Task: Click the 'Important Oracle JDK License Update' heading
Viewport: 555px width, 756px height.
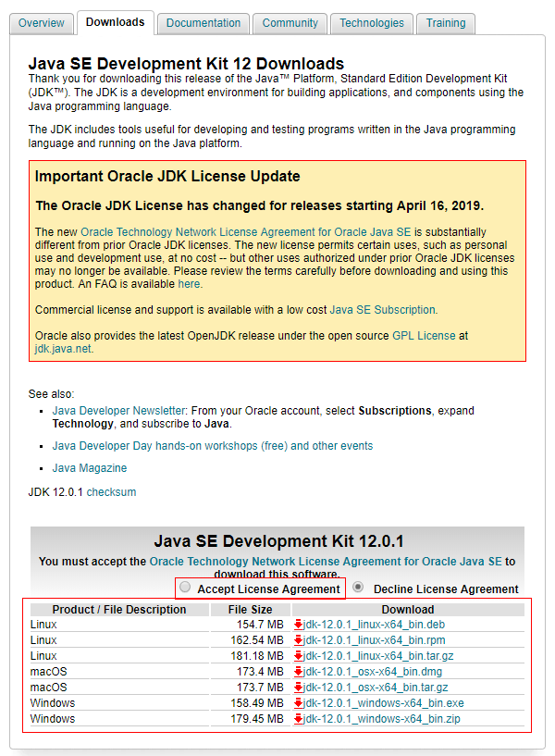Action: point(167,177)
